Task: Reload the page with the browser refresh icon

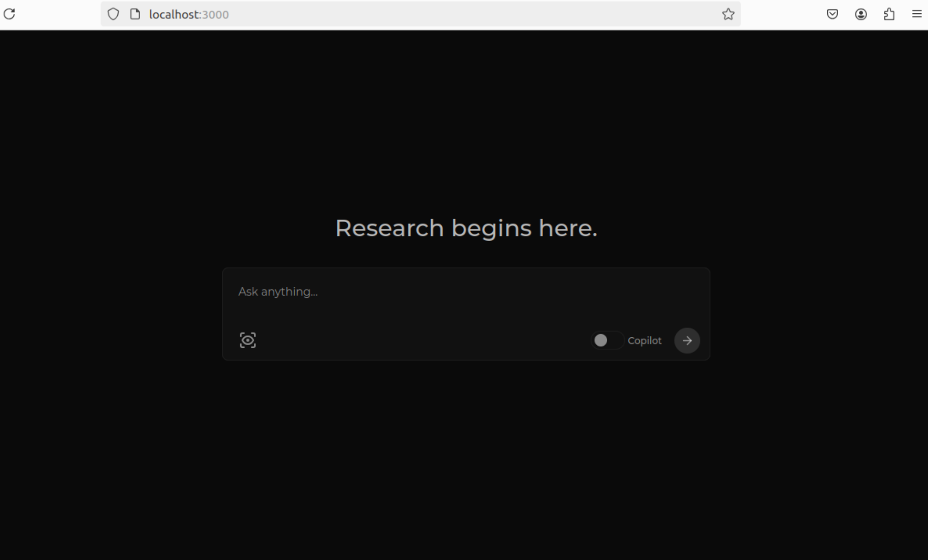Action: click(x=10, y=14)
